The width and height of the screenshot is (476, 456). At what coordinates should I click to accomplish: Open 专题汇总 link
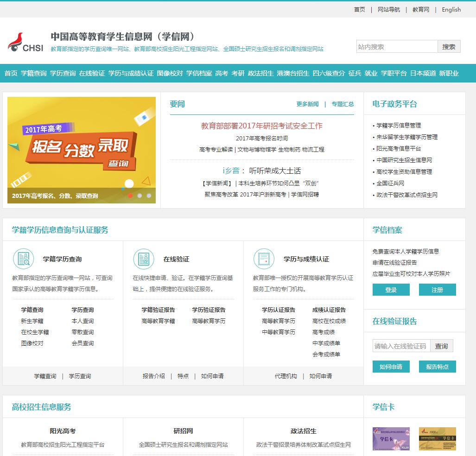(x=343, y=104)
